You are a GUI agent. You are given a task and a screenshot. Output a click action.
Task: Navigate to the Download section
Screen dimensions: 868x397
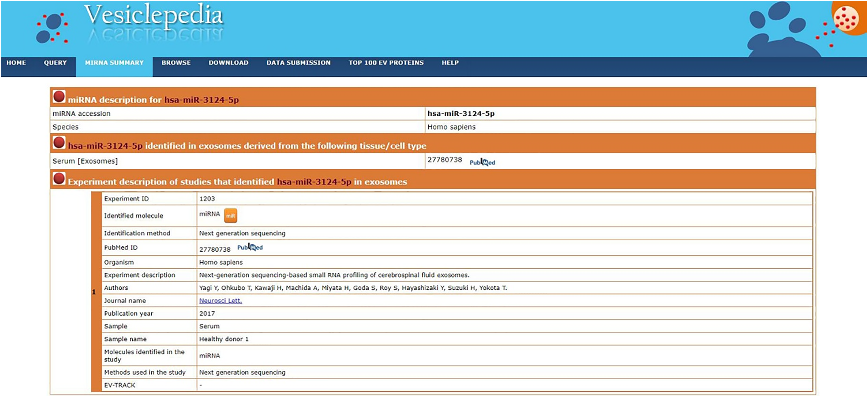(x=228, y=62)
